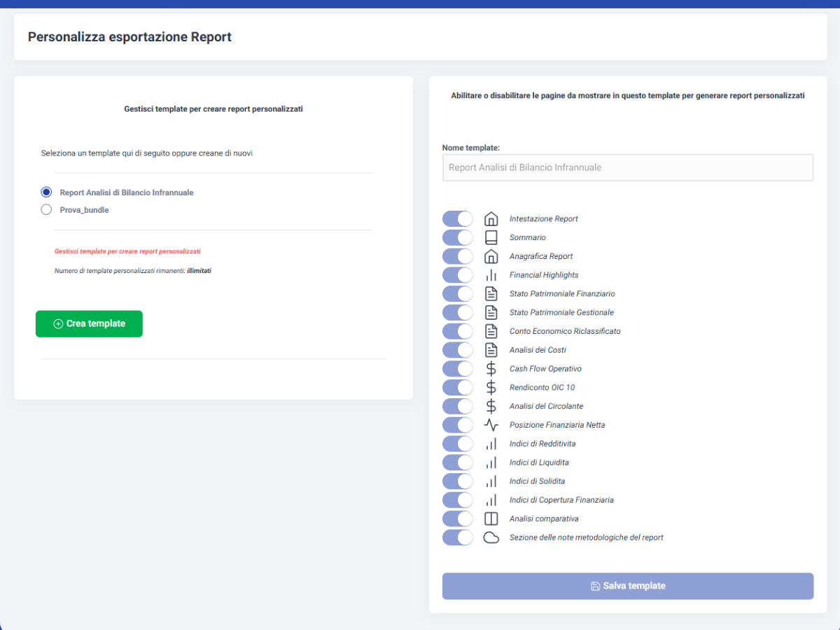The width and height of the screenshot is (840, 630).
Task: Click the book icon beside Sommario
Action: point(491,237)
